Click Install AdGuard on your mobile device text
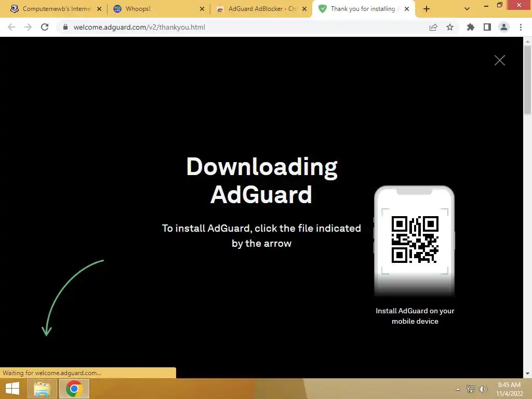Image resolution: width=532 pixels, height=399 pixels. [x=415, y=316]
